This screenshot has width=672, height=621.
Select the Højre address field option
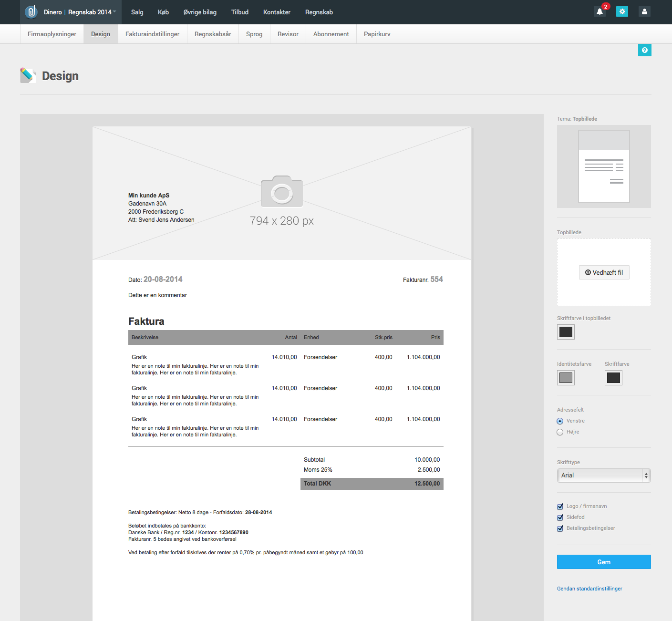click(560, 432)
